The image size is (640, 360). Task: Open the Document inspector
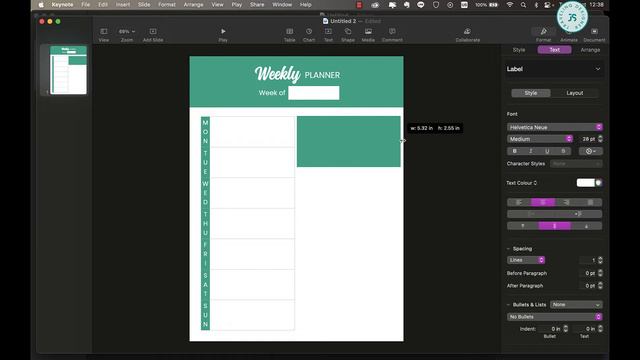pos(594,35)
